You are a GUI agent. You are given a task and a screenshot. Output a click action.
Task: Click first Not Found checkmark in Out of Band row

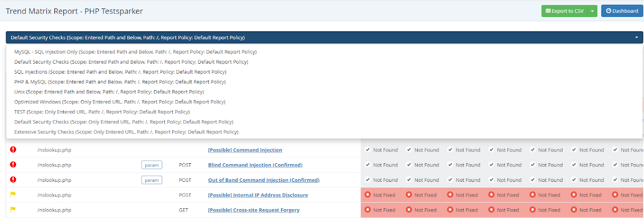click(x=367, y=180)
